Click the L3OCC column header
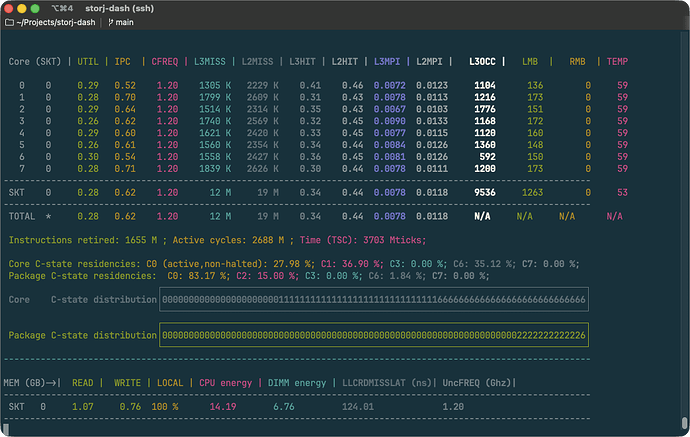This screenshot has width=690, height=437. [484, 61]
